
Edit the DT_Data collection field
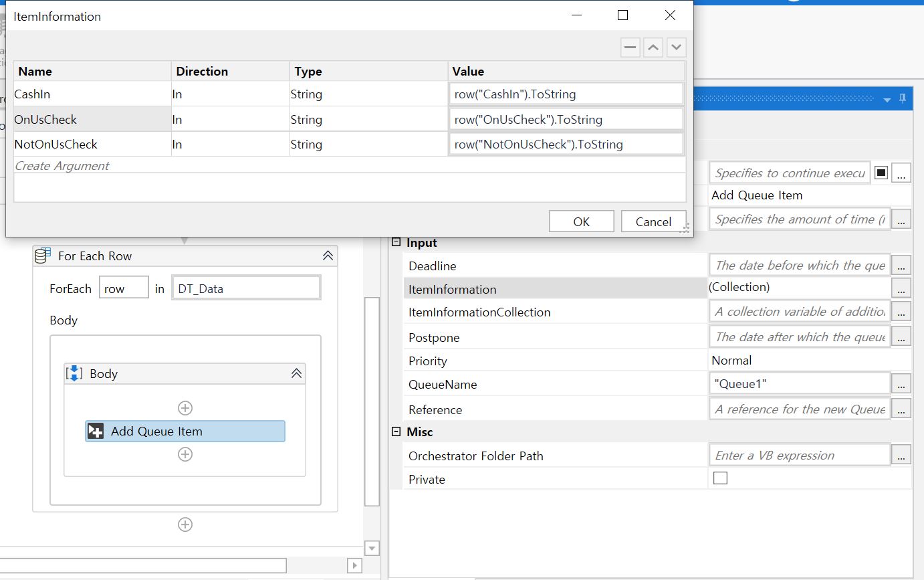tap(246, 288)
